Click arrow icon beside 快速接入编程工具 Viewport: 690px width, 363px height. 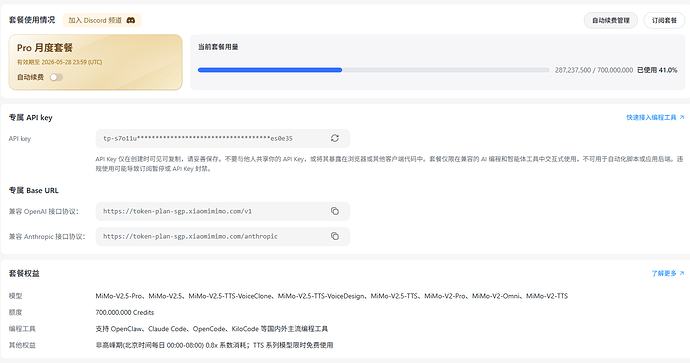(x=682, y=117)
